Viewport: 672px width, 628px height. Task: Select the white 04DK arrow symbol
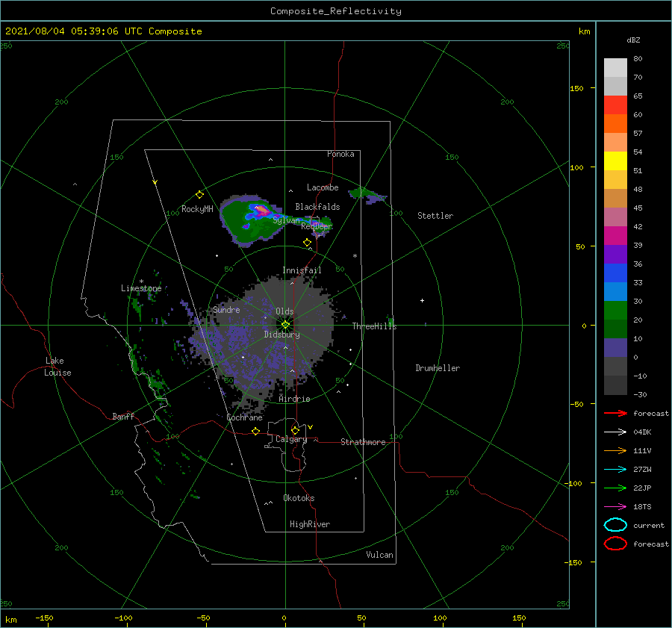(x=615, y=432)
